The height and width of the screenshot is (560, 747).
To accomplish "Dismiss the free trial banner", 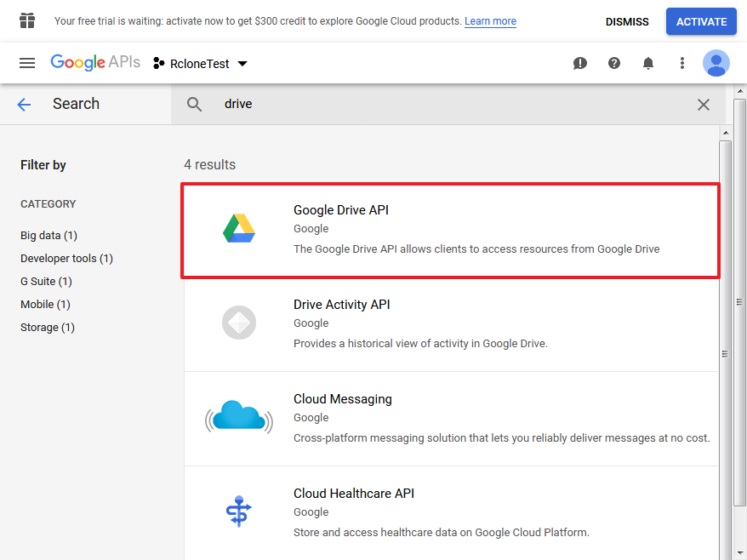I will click(x=627, y=22).
